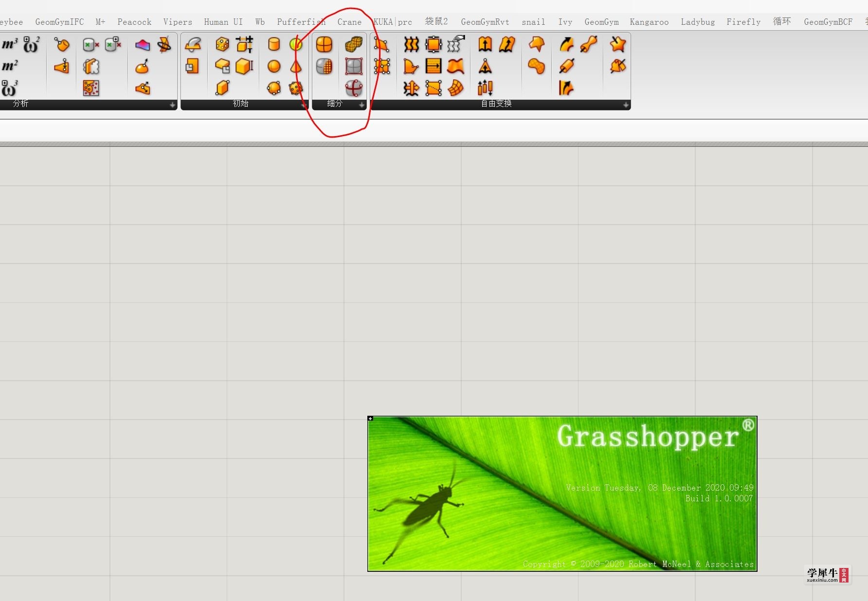Expand the 细分 panel dropdown

point(362,105)
